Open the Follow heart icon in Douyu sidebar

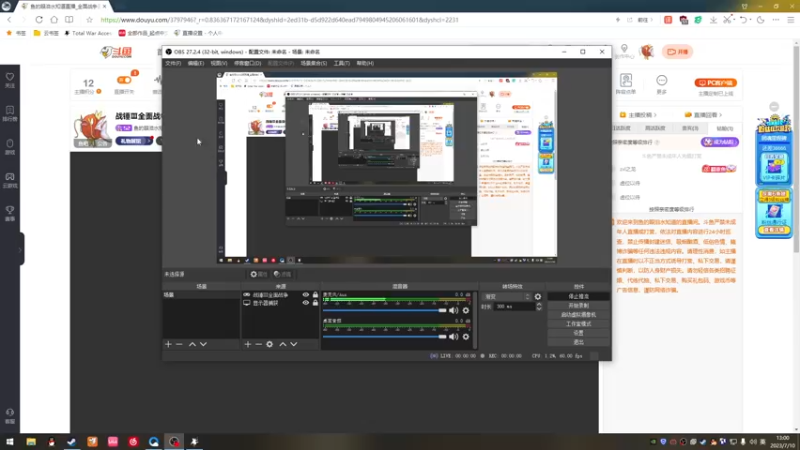(10, 80)
